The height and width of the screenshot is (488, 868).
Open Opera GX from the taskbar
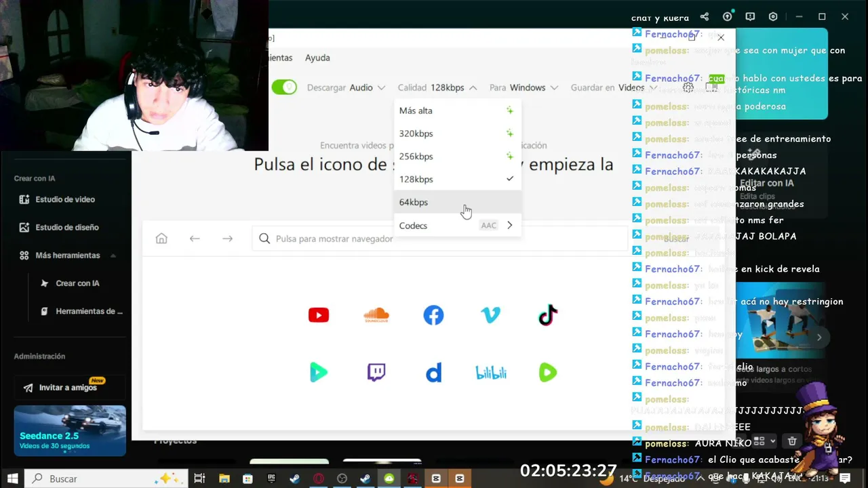coord(319,479)
